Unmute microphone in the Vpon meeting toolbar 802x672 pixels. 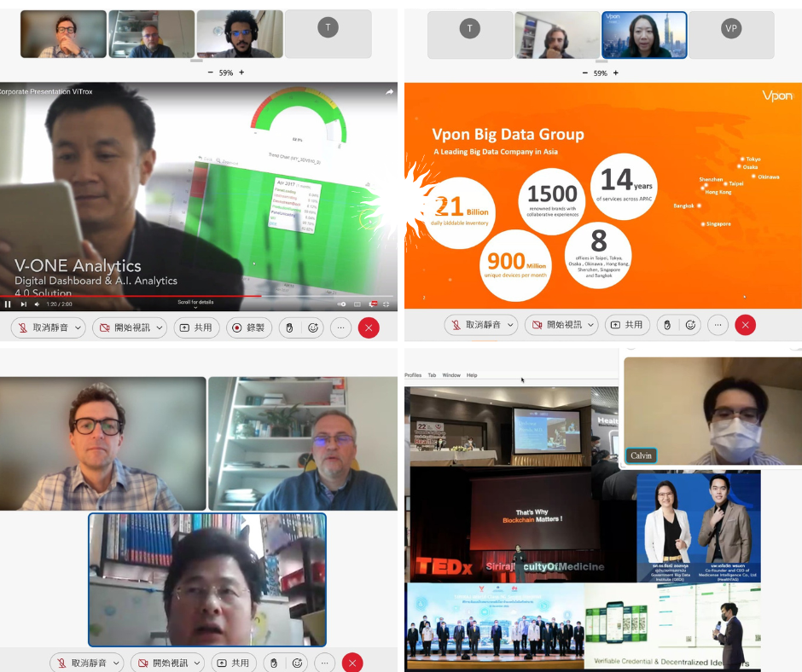click(x=474, y=325)
